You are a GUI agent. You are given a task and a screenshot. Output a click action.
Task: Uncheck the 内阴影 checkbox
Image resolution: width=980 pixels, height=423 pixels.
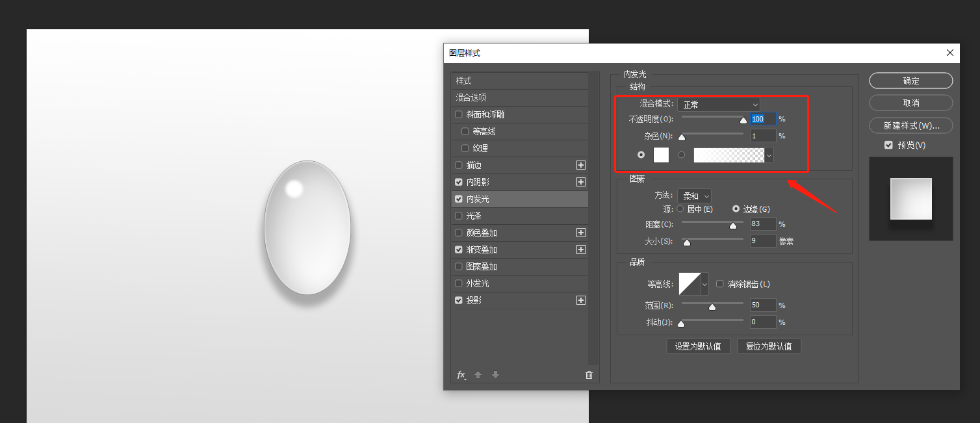click(x=459, y=182)
